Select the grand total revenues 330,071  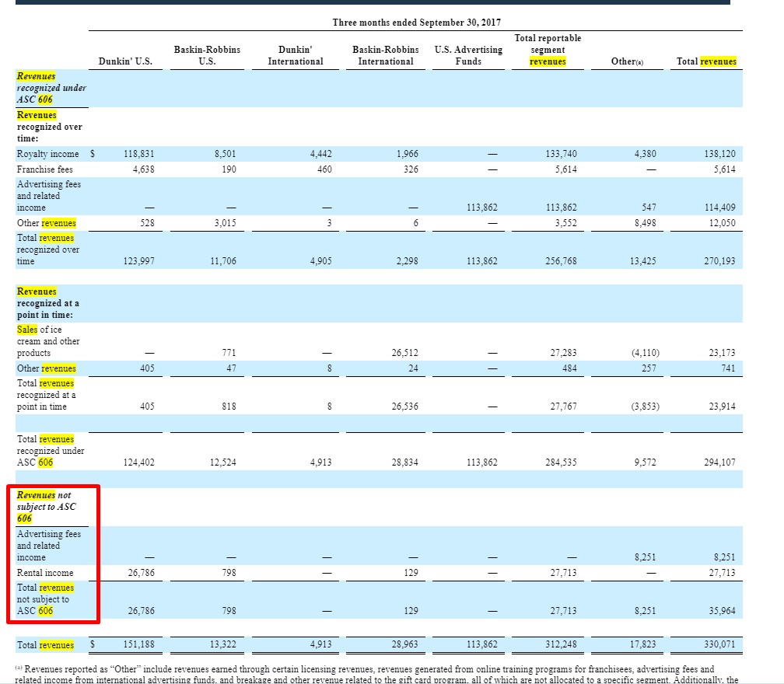719,644
